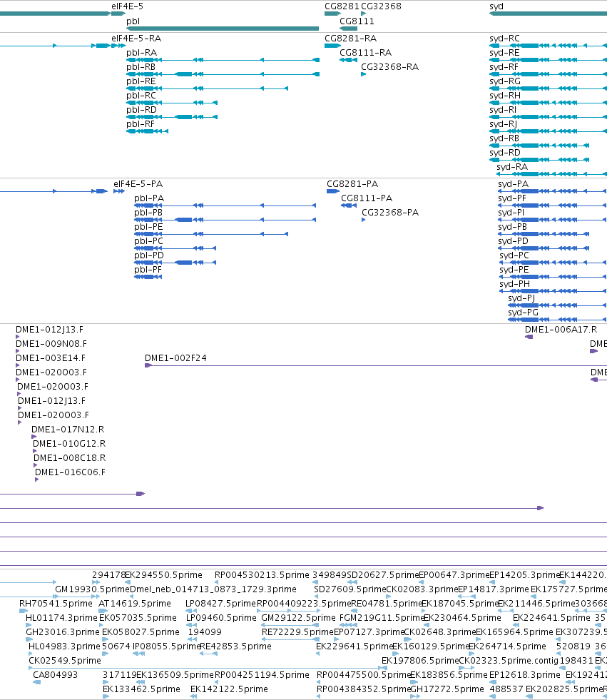Viewport: 607px width, 700px height.
Task: Click the syd-RB transcript label
Action: 504,138
